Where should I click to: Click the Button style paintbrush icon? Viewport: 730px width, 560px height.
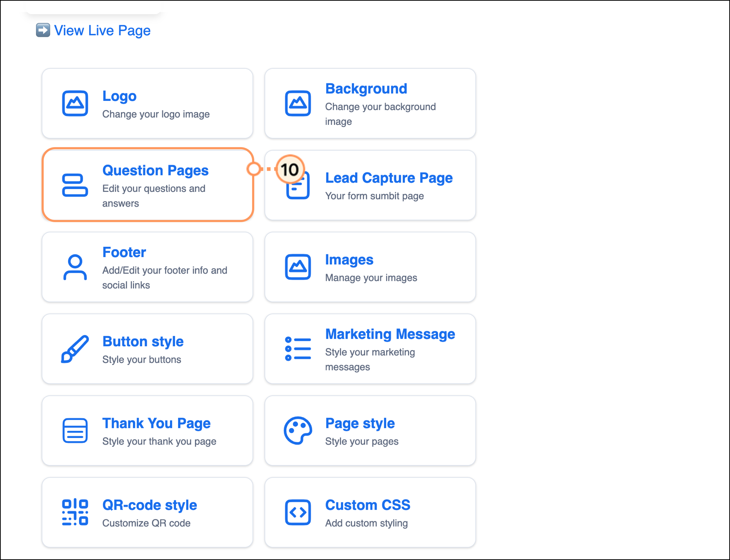(75, 349)
